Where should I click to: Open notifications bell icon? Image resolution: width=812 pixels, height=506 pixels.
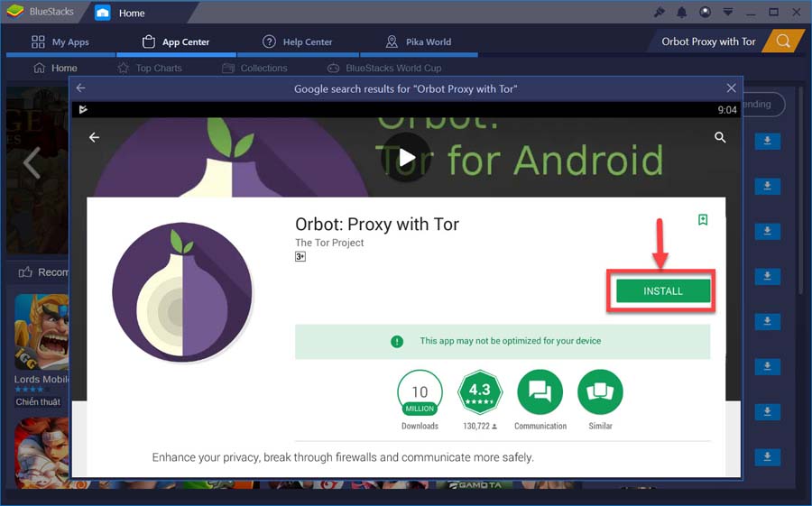[682, 12]
